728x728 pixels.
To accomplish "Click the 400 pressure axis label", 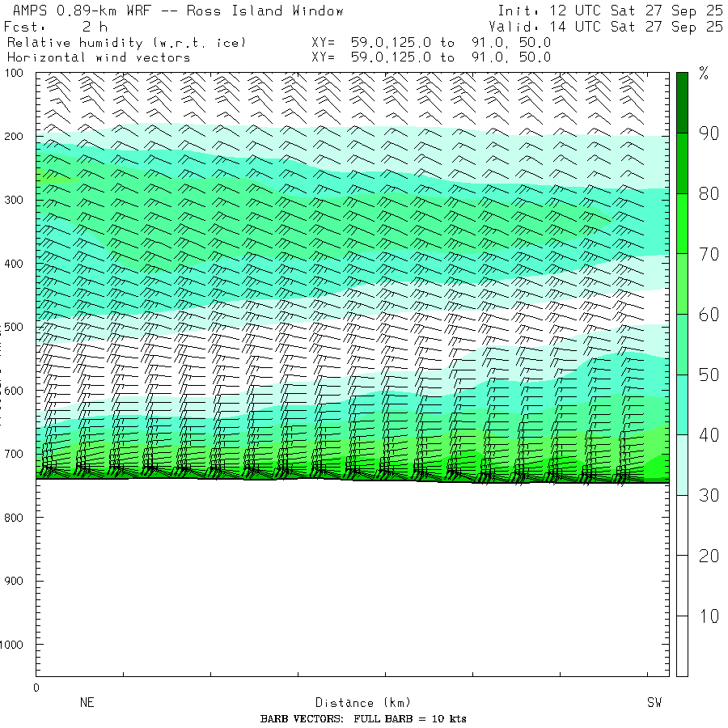I will click(14, 264).
